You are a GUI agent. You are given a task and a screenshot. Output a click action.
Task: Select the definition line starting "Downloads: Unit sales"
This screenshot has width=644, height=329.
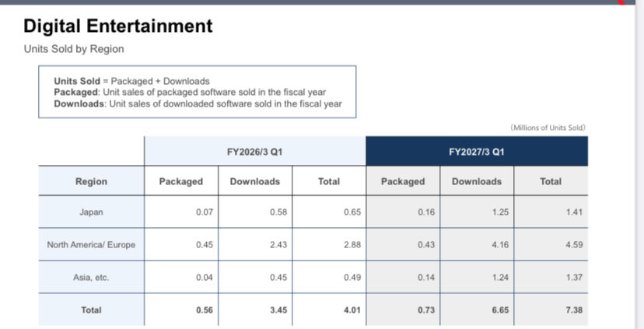click(198, 103)
